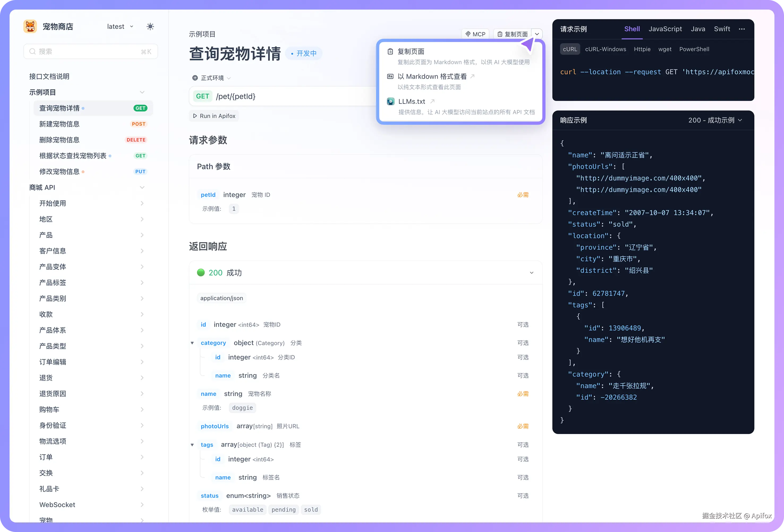Open the 接口文档说明 link
The image size is (784, 532).
[49, 76]
